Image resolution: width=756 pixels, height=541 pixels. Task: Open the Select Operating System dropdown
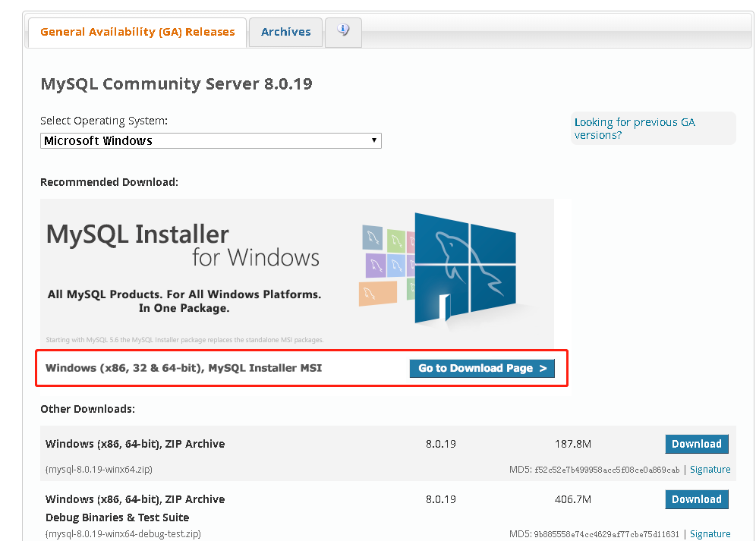[x=211, y=141]
